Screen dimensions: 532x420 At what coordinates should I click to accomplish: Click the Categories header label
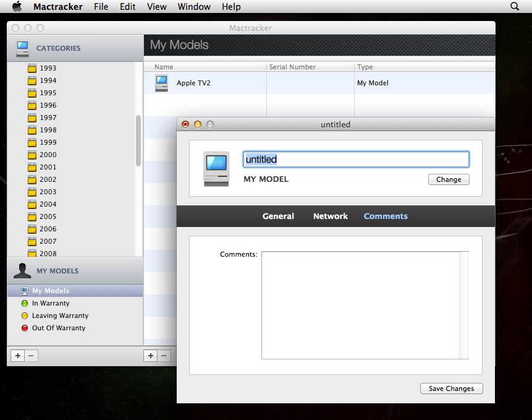[58, 48]
